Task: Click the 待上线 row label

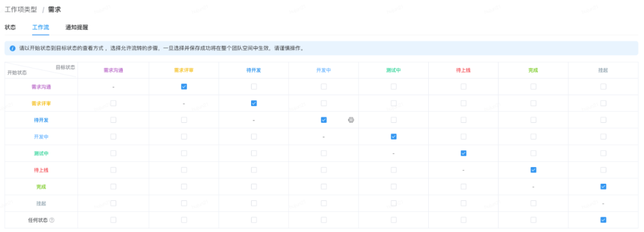Action: point(41,170)
